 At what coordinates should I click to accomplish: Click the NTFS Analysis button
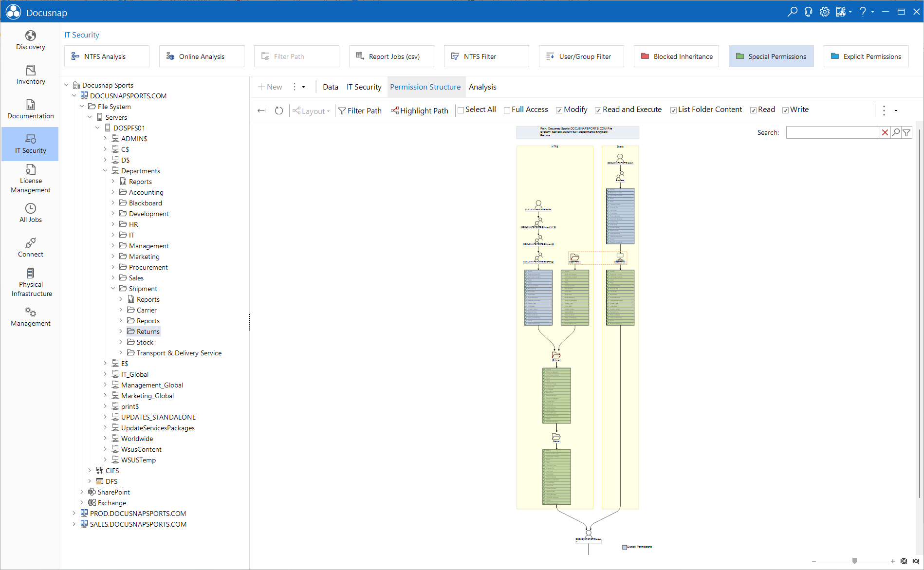click(107, 56)
